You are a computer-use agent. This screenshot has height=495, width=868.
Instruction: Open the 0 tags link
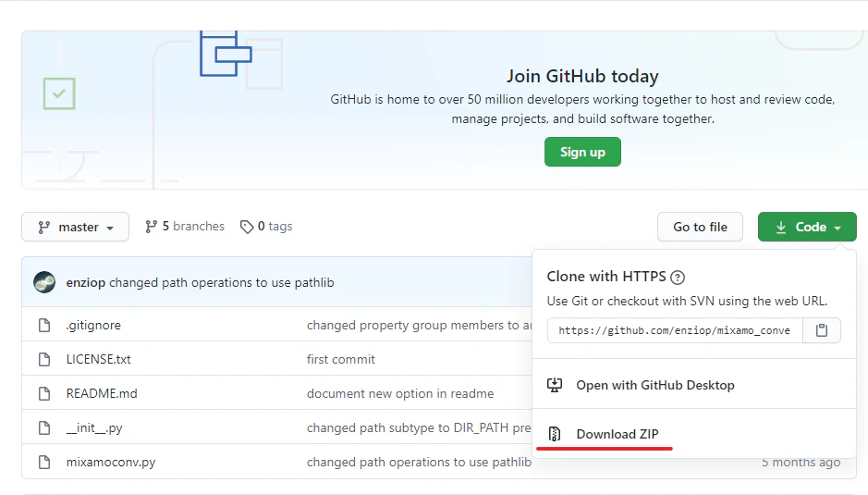[x=266, y=226]
